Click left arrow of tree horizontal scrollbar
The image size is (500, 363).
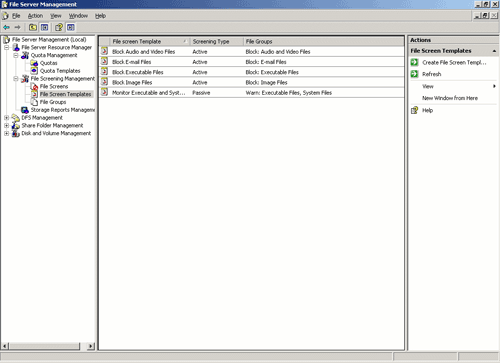(x=5, y=346)
